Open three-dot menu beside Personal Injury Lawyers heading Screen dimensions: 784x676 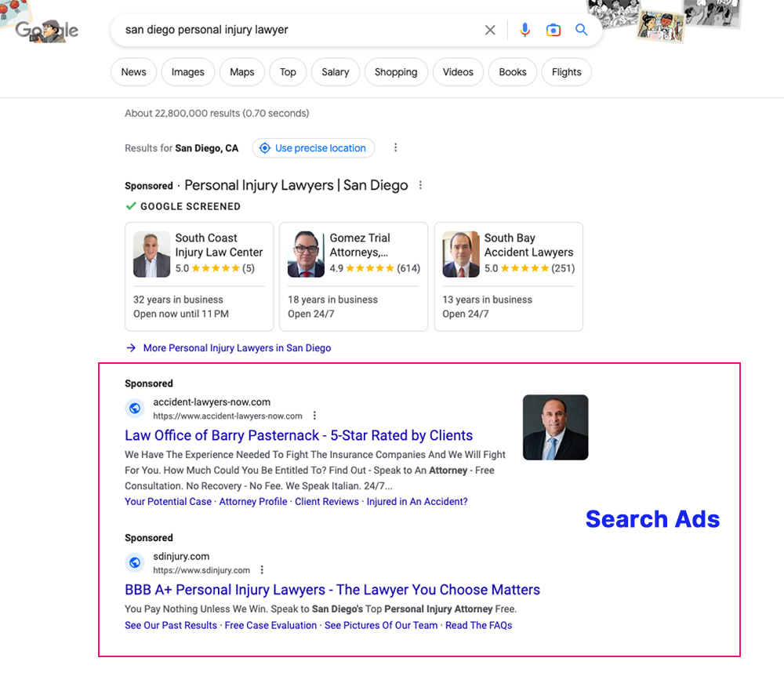pos(421,186)
